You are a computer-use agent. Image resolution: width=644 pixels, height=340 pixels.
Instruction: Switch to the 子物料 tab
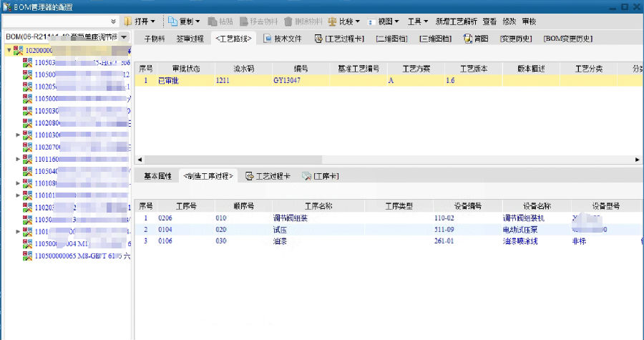(x=155, y=39)
